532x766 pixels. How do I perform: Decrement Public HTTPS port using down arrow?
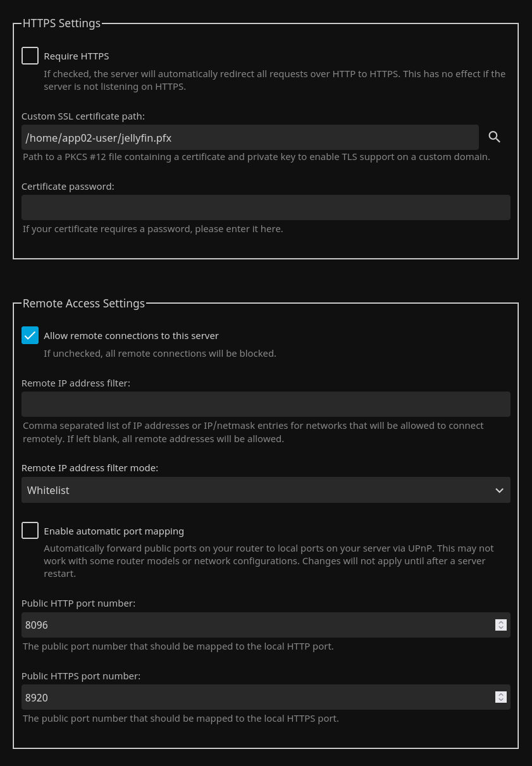point(501,700)
